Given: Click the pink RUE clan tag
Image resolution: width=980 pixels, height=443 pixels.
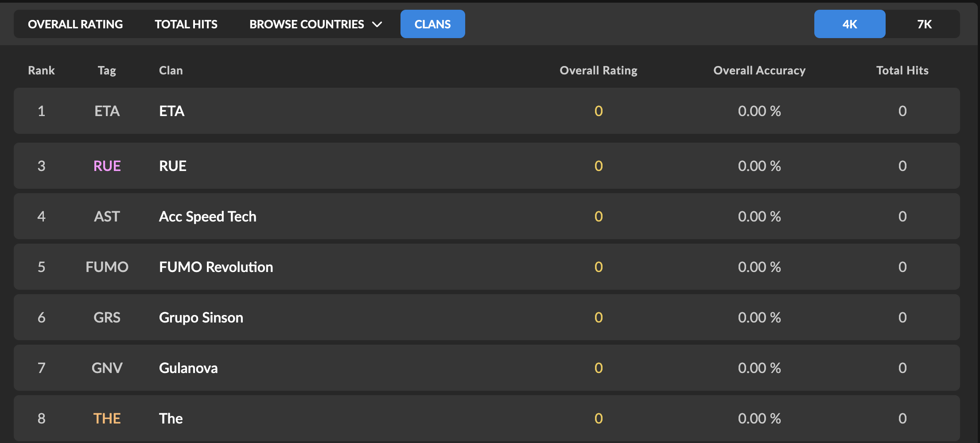Looking at the screenshot, I should click(107, 166).
